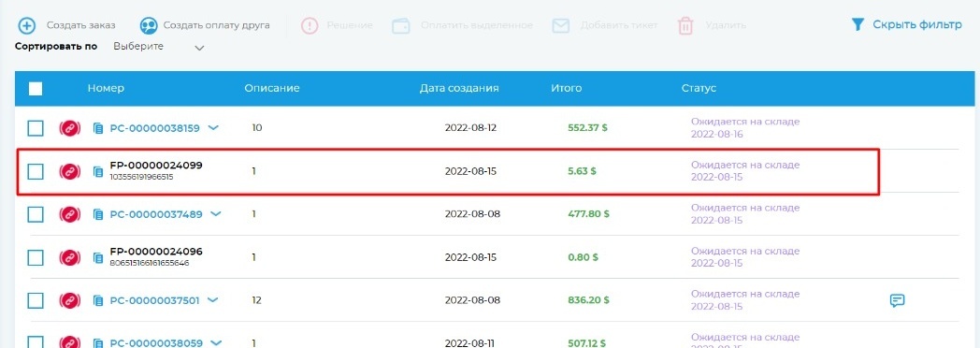This screenshot has height=348, width=980.
Task: Click the Номер column header
Action: pyautogui.click(x=106, y=88)
